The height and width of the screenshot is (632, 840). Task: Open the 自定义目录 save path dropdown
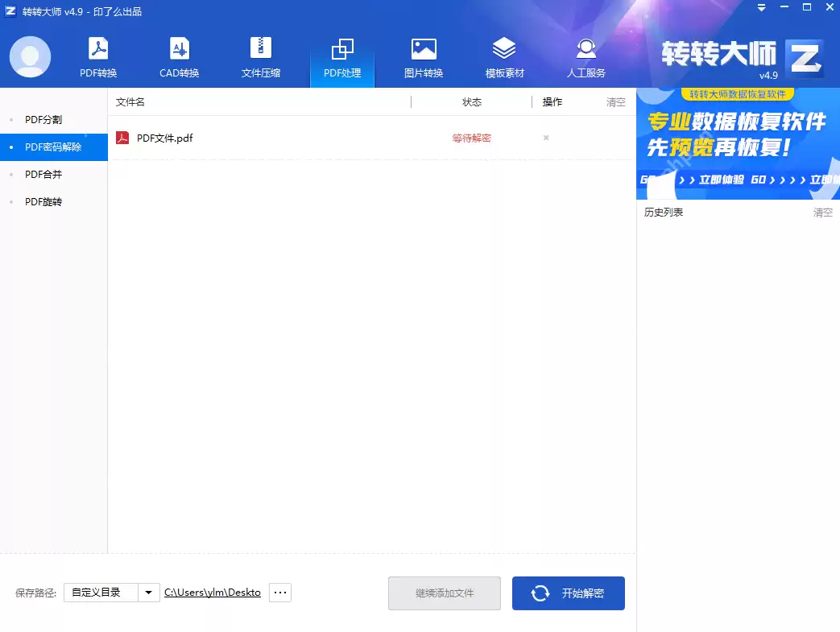tap(107, 592)
